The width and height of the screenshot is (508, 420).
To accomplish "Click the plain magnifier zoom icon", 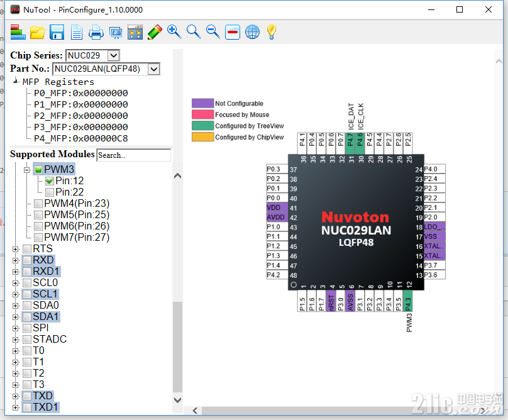I will click(x=194, y=32).
